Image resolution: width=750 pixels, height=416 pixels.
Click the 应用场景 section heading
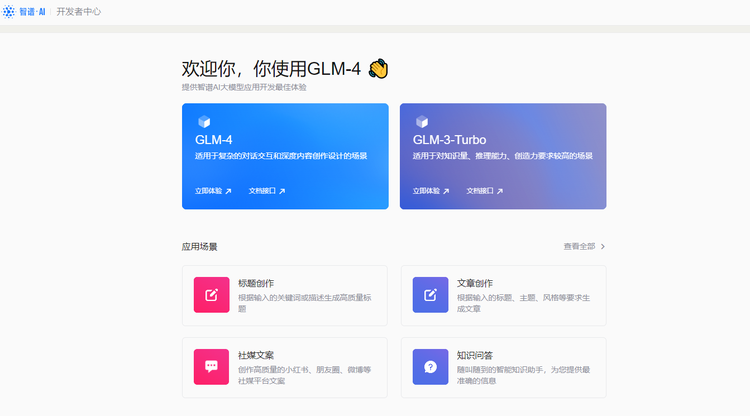pos(199,247)
